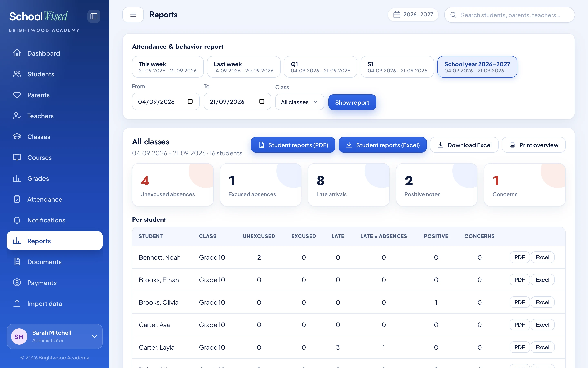
Task: Select the S1 period
Action: (397, 67)
